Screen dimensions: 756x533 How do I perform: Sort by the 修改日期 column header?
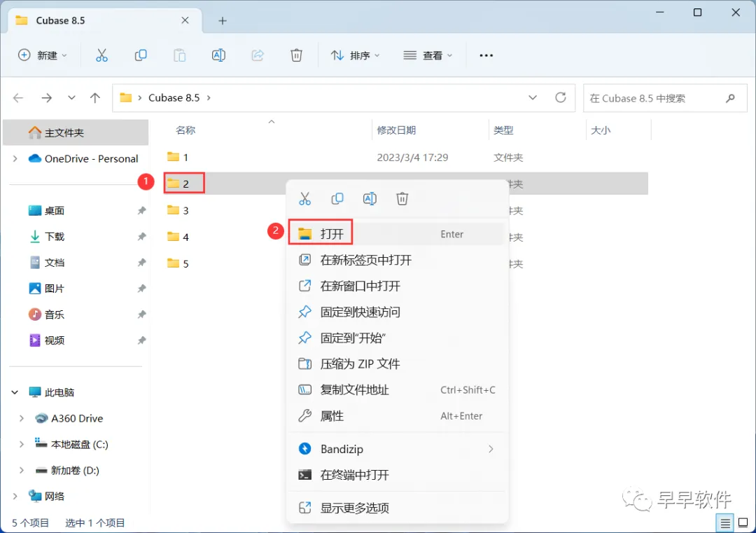coord(396,130)
